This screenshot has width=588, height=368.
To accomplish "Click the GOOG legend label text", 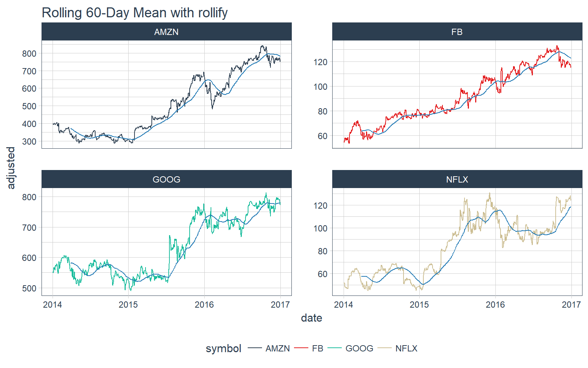I will coord(359,348).
